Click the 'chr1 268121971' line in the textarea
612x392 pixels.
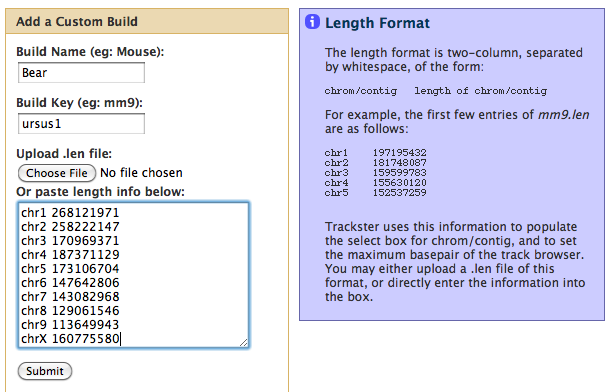[x=70, y=213]
